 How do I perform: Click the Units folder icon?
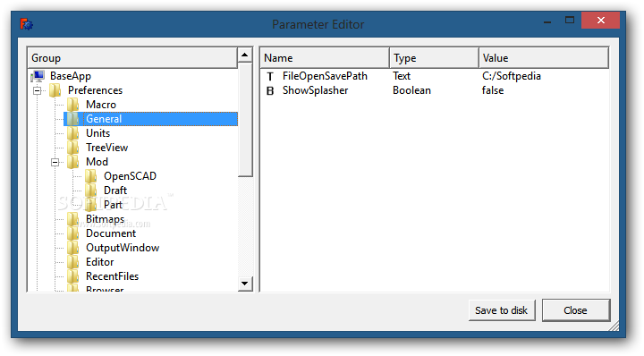coord(73,133)
